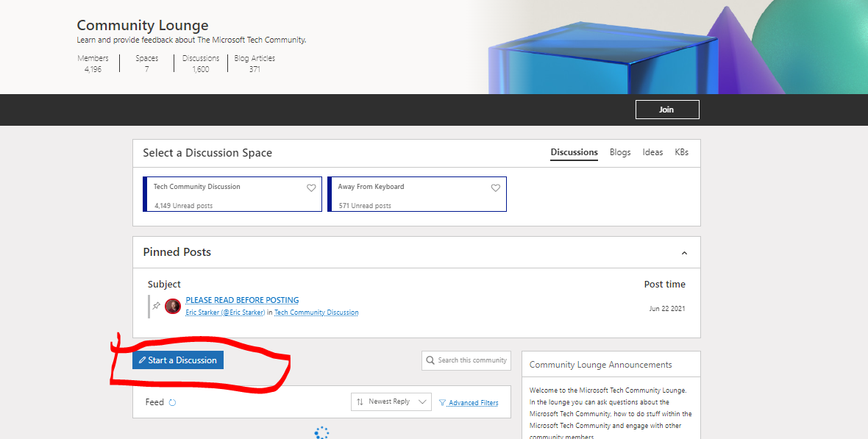
Task: Click the Post time column header
Action: click(x=665, y=284)
